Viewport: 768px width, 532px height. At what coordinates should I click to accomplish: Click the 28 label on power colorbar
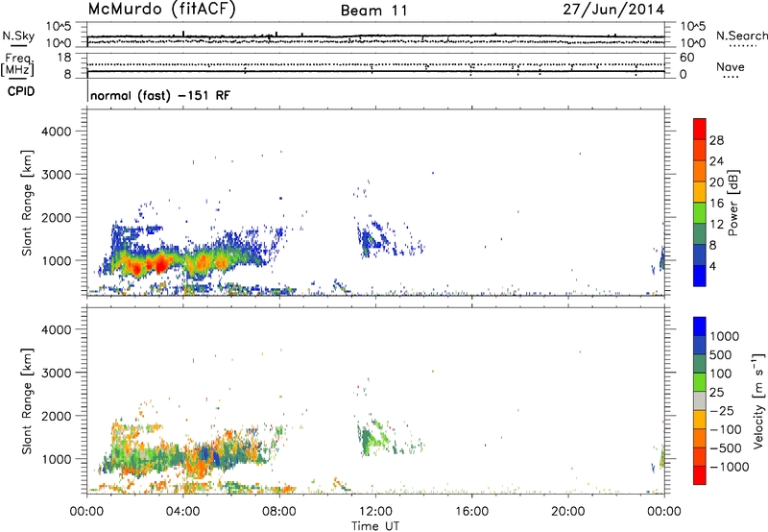click(x=716, y=140)
